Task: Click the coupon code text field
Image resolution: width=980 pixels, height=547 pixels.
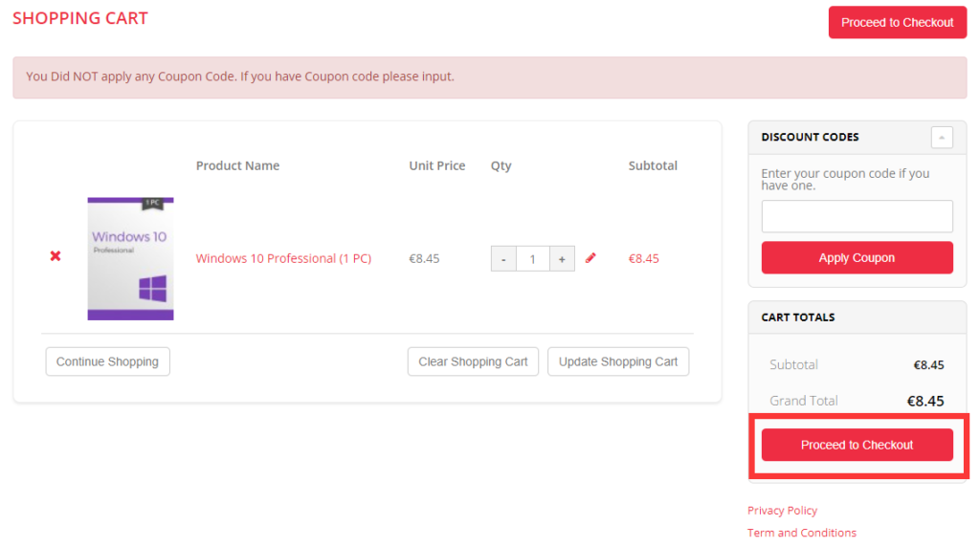Action: point(857,216)
